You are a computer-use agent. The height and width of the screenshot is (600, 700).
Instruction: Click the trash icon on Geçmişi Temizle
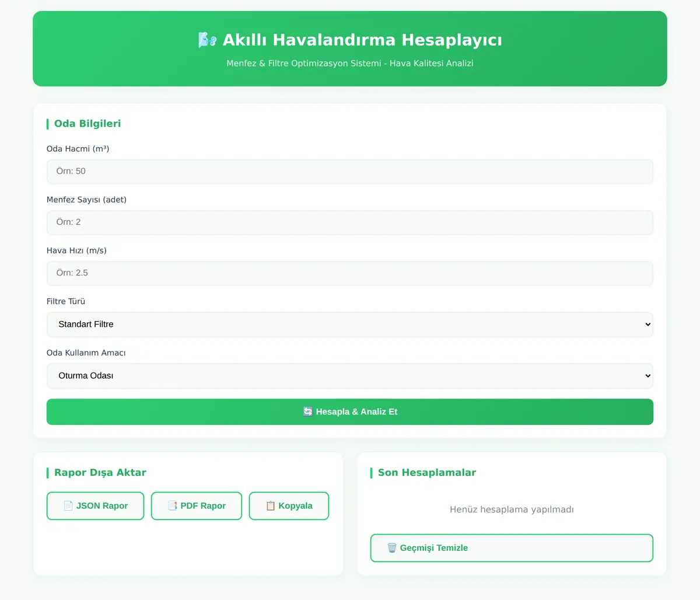coord(392,548)
